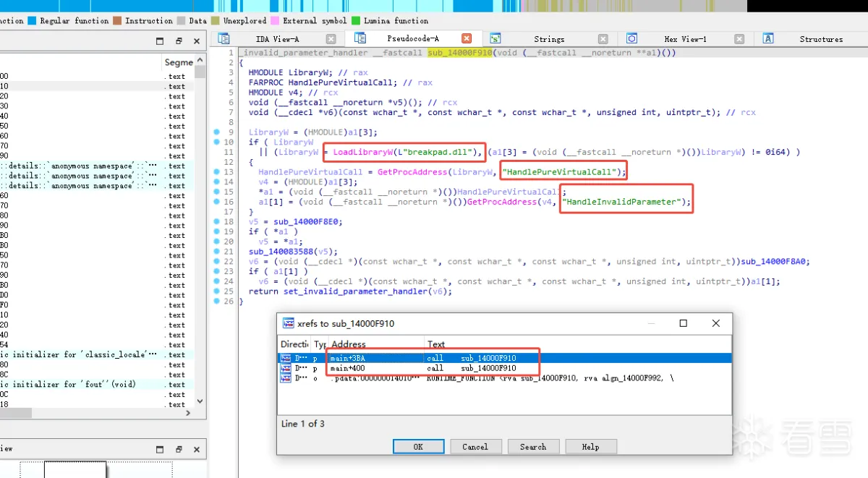The width and height of the screenshot is (868, 478).
Task: Click the Structures tab icon
Action: pos(769,38)
